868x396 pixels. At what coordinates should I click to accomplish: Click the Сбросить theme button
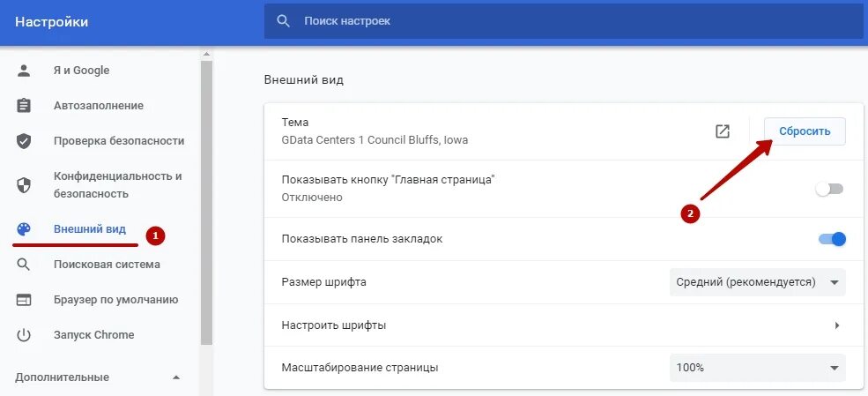click(805, 131)
